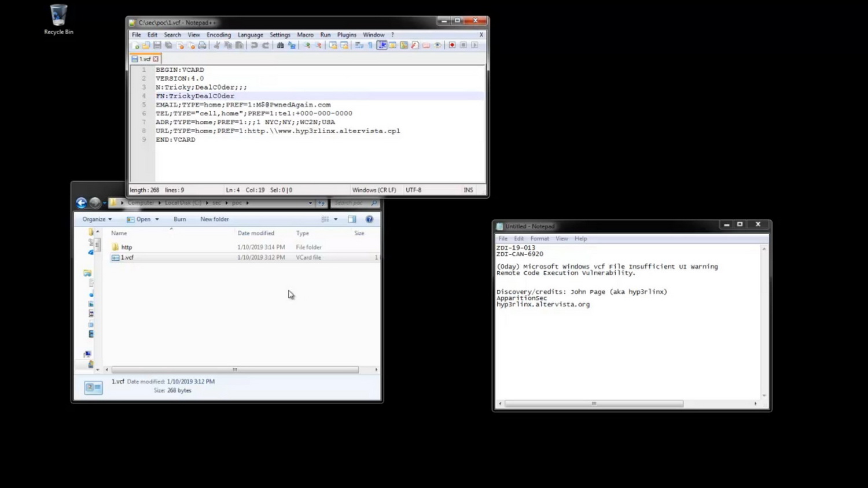Click the Undo arrow in Notepad++ toolbar
Viewport: 868px width, 488px height.
coord(254,45)
